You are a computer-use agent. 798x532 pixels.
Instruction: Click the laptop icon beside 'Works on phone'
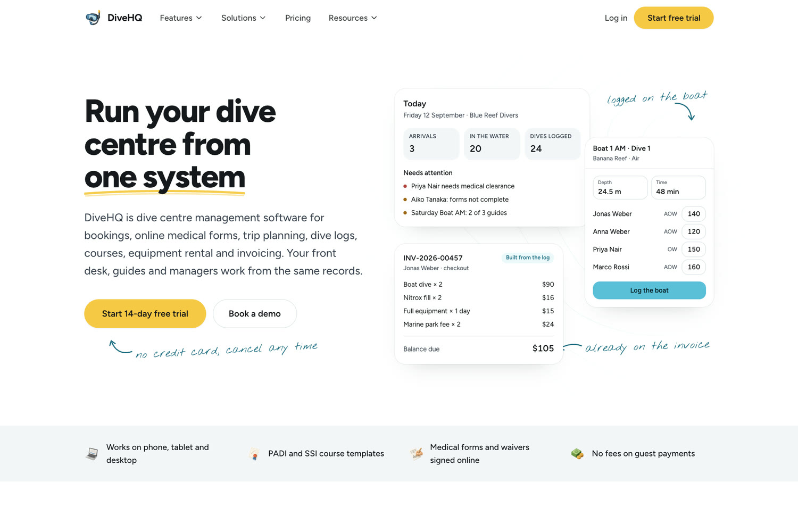(x=92, y=454)
